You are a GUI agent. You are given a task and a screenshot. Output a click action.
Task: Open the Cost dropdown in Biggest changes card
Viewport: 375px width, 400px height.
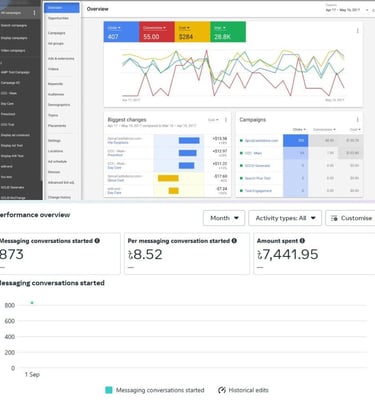point(213,120)
